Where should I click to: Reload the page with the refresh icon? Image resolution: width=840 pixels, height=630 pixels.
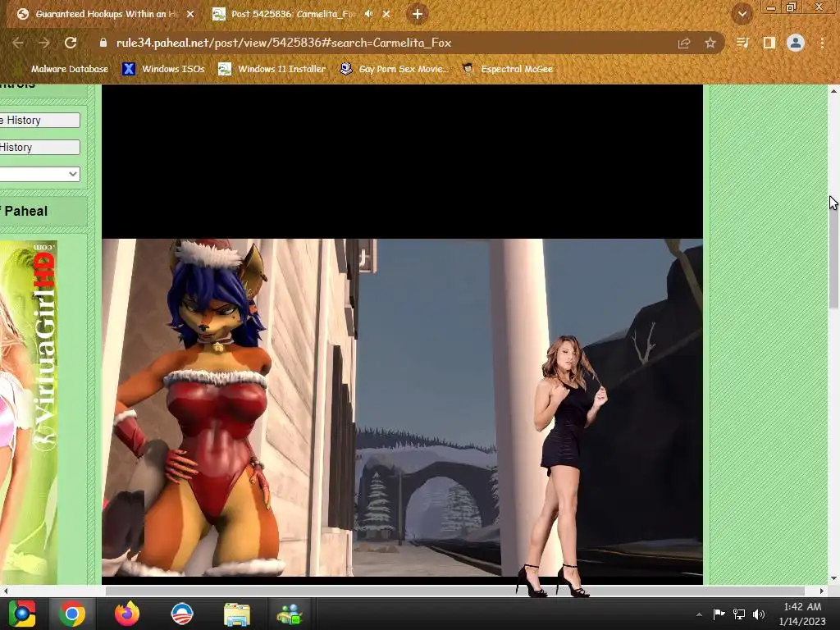click(71, 43)
